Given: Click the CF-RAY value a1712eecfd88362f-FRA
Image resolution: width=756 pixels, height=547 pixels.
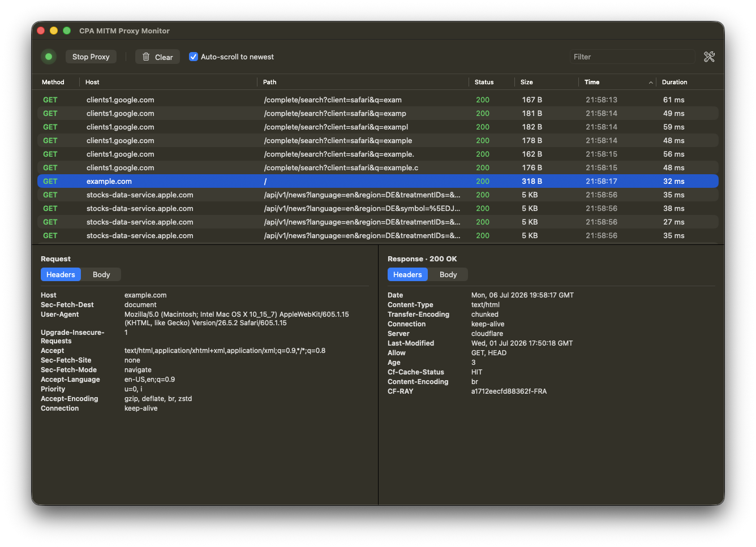Looking at the screenshot, I should point(509,391).
